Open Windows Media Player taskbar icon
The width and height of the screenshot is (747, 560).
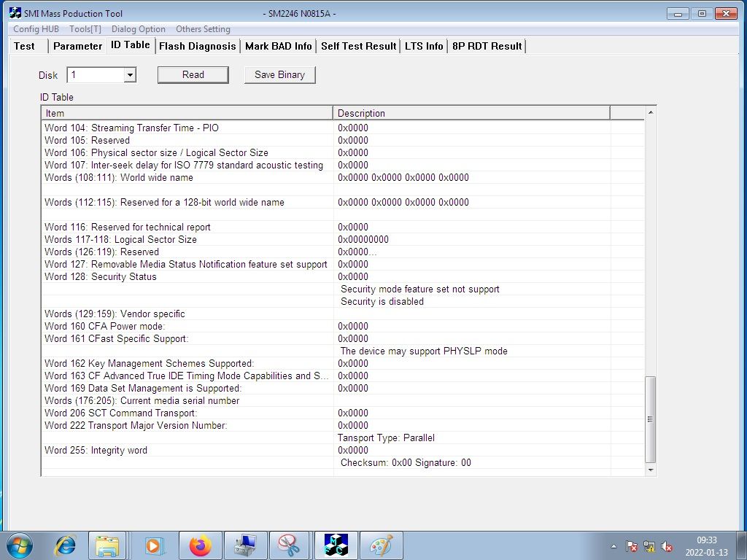[x=153, y=545]
